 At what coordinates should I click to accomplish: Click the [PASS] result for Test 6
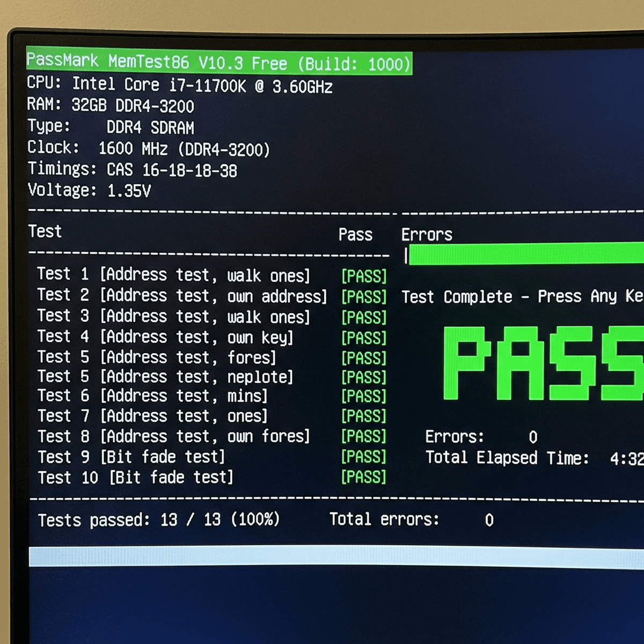[x=364, y=397]
